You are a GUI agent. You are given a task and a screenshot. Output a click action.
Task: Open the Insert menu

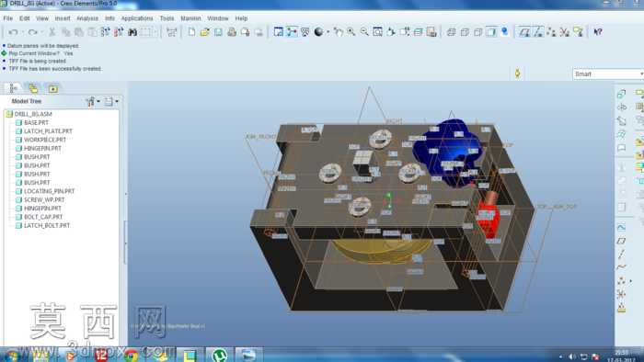[63, 18]
